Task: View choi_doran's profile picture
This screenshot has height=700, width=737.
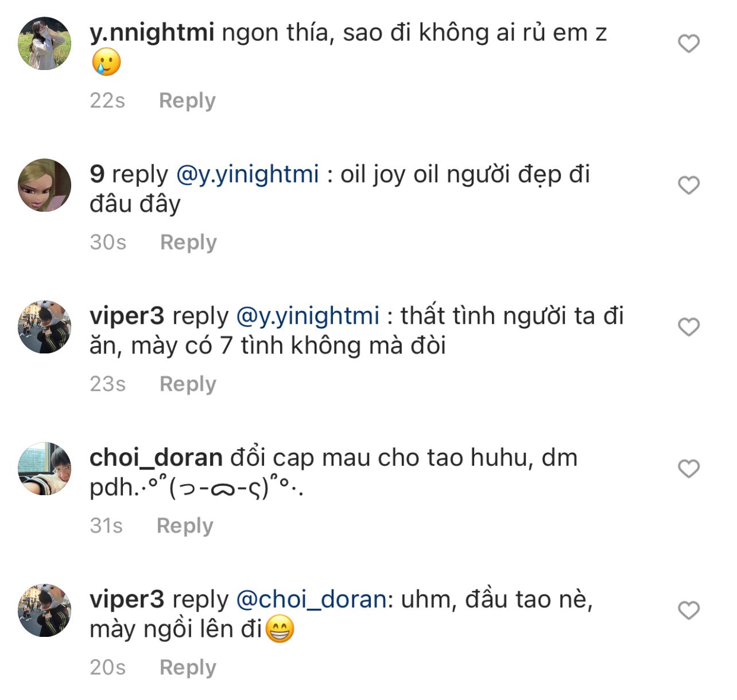Action: pos(45,469)
